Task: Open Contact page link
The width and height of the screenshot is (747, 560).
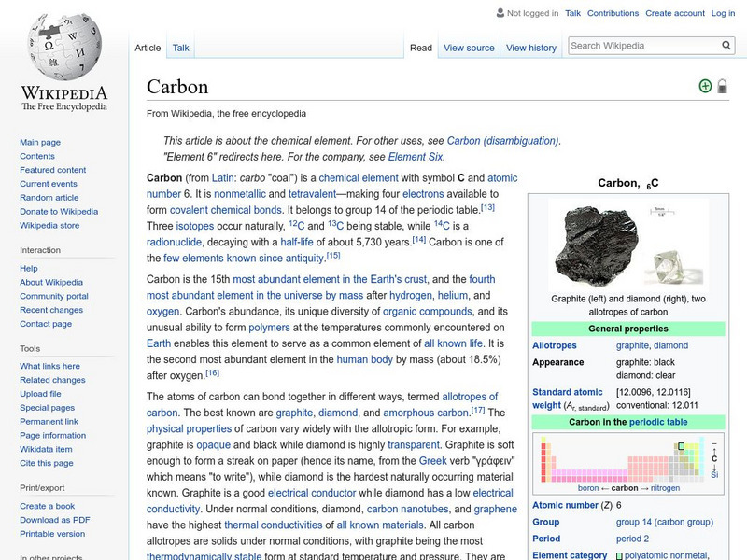Action: (x=46, y=323)
